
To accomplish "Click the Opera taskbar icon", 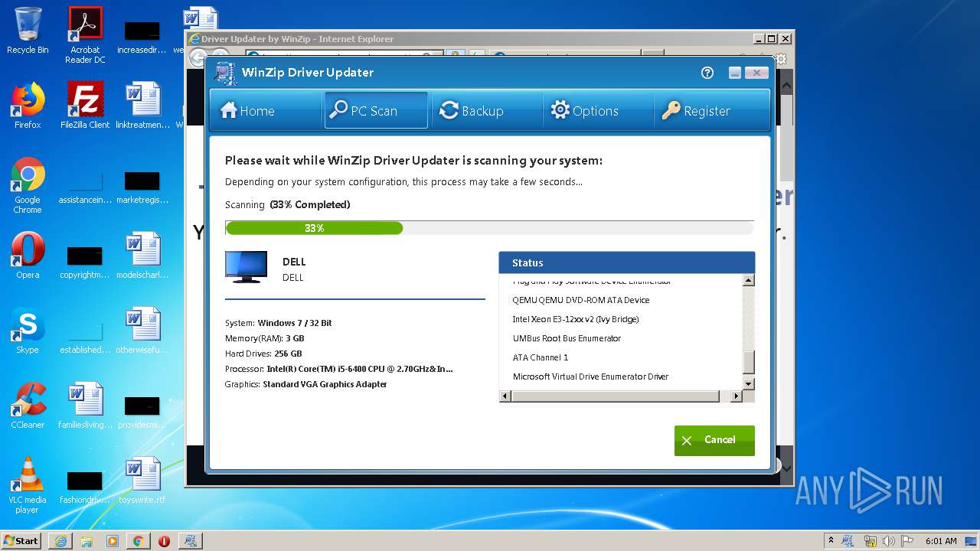I will pyautogui.click(x=164, y=541).
